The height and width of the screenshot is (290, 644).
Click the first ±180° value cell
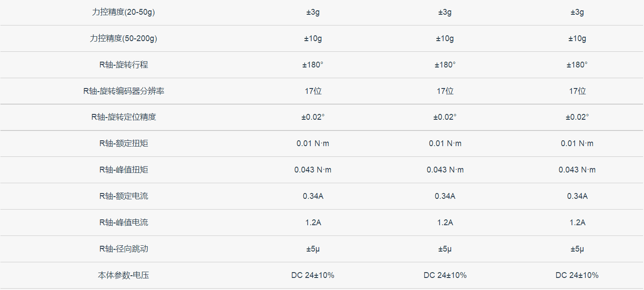(313, 65)
